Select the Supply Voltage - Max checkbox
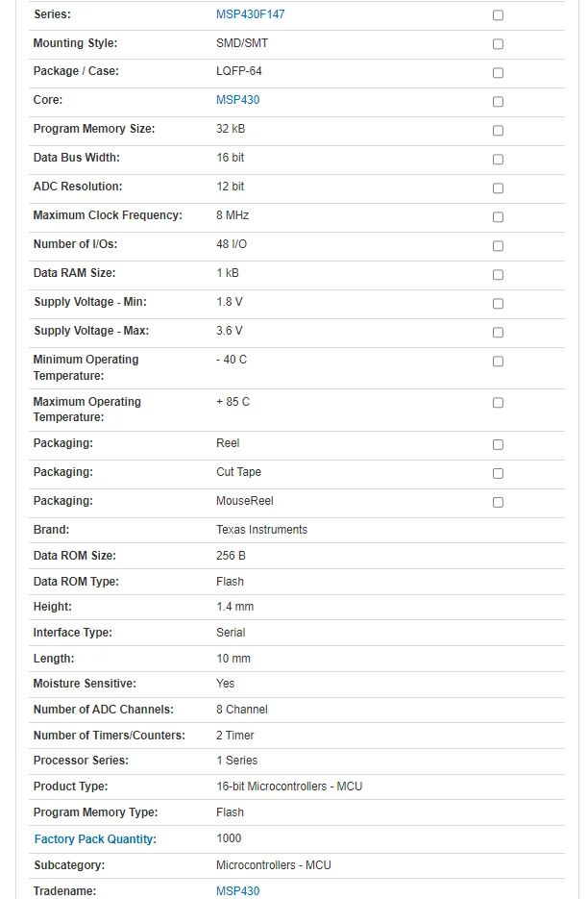Viewport: 588px width, 899px height. (x=498, y=333)
